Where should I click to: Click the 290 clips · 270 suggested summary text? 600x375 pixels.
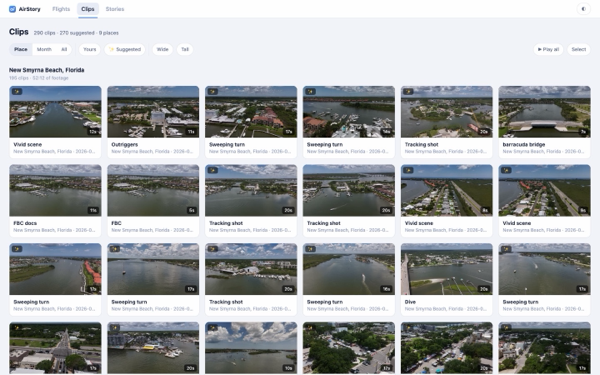tap(76, 33)
